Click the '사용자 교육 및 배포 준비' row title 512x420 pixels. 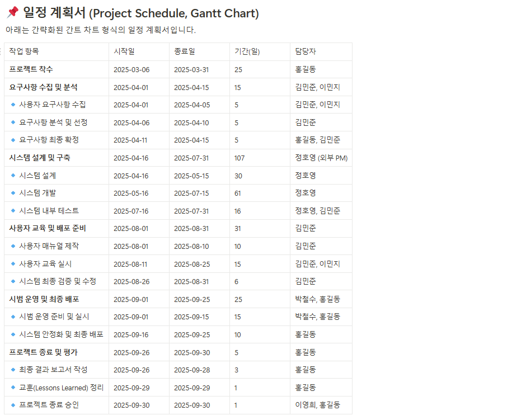(x=48, y=228)
